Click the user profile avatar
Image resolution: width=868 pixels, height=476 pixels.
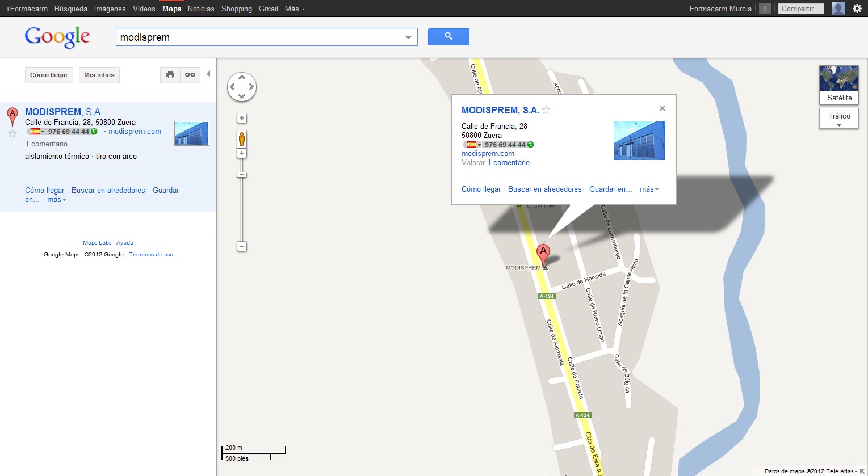tap(838, 9)
